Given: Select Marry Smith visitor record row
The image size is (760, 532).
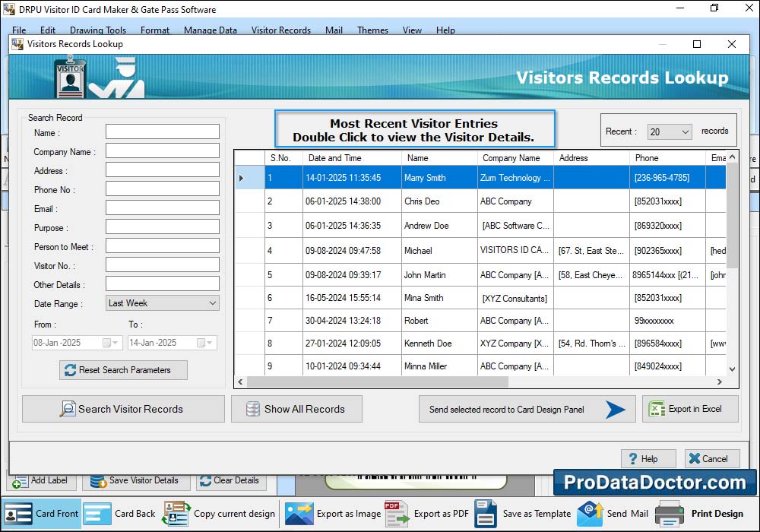Looking at the screenshot, I should 426,178.
